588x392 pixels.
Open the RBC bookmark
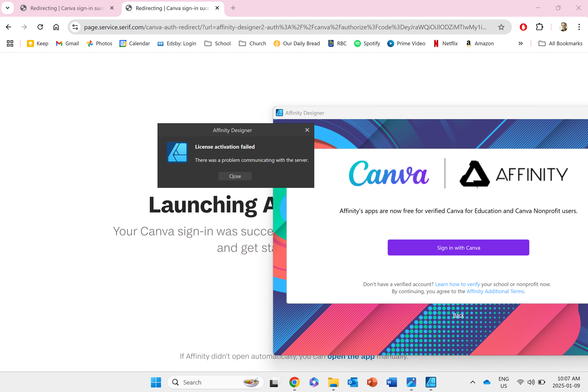pyautogui.click(x=337, y=43)
